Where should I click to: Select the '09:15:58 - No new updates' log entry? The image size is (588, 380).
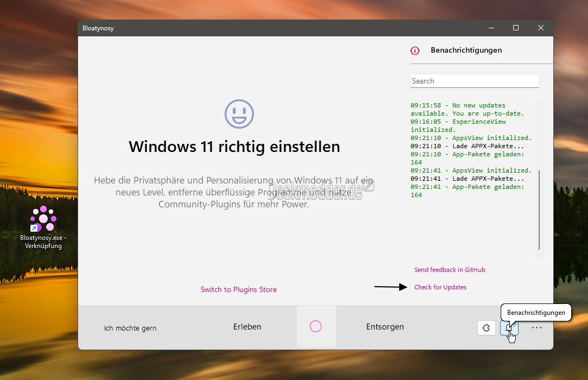point(467,110)
